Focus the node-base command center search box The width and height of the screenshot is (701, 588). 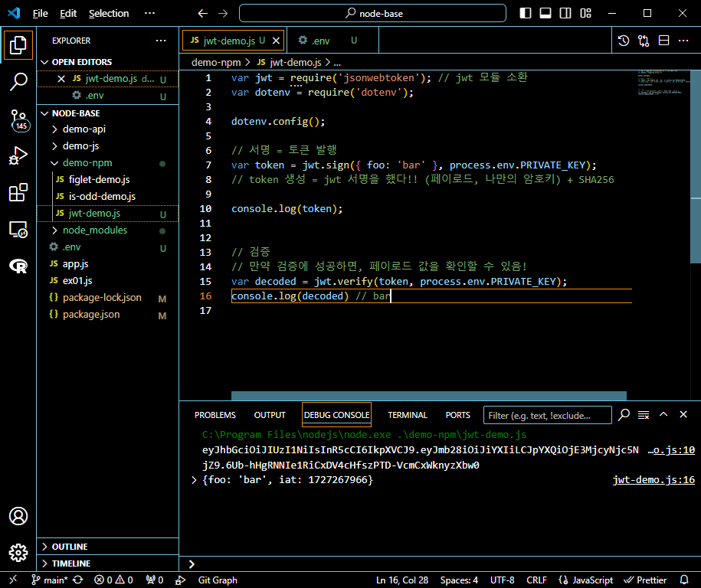pos(372,14)
